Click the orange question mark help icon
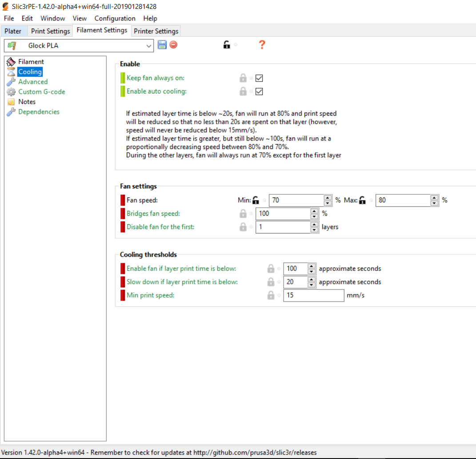The height and width of the screenshot is (459, 476). point(262,44)
